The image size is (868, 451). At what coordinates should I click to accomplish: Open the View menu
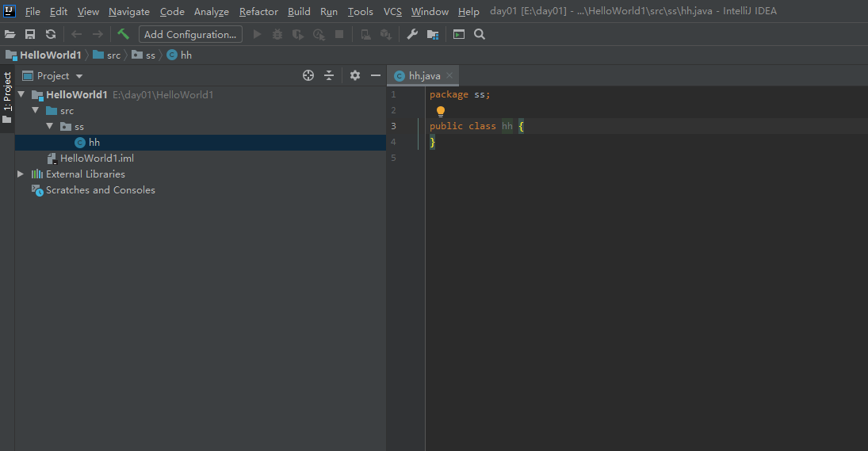click(88, 12)
